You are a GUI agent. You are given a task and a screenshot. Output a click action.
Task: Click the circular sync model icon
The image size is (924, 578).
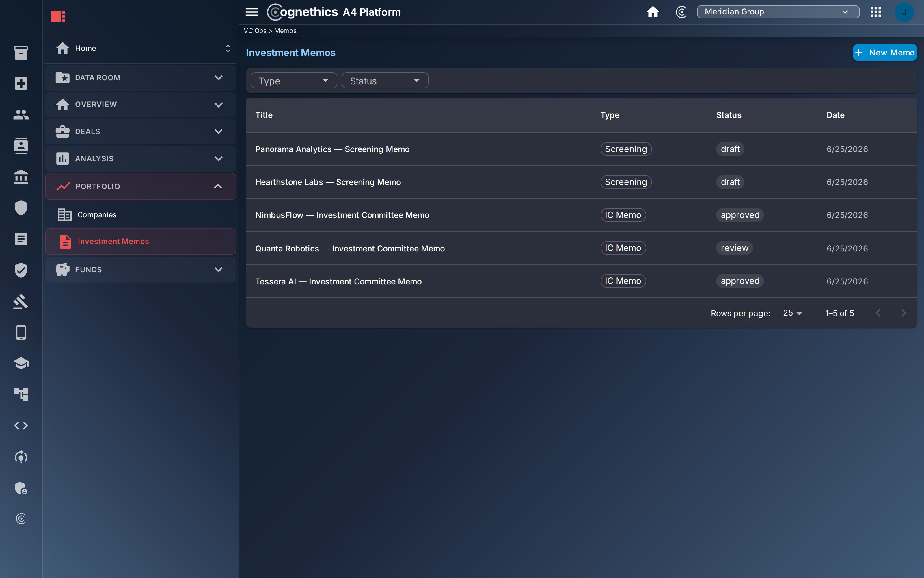coord(21,456)
